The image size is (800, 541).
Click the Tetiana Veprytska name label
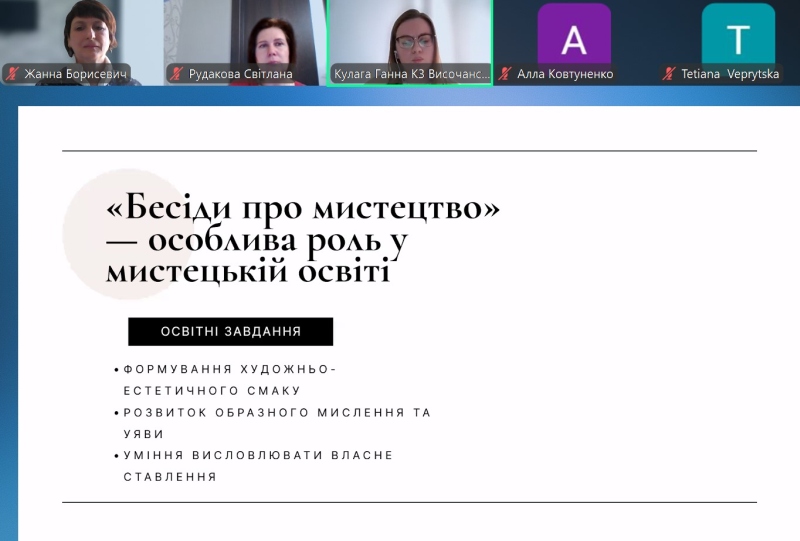732,74
